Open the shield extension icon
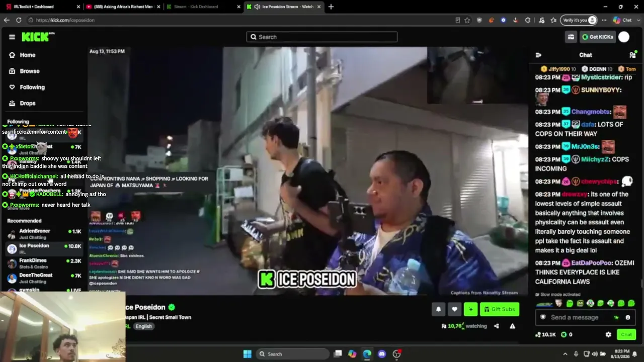The width and height of the screenshot is (644, 362). (479, 20)
